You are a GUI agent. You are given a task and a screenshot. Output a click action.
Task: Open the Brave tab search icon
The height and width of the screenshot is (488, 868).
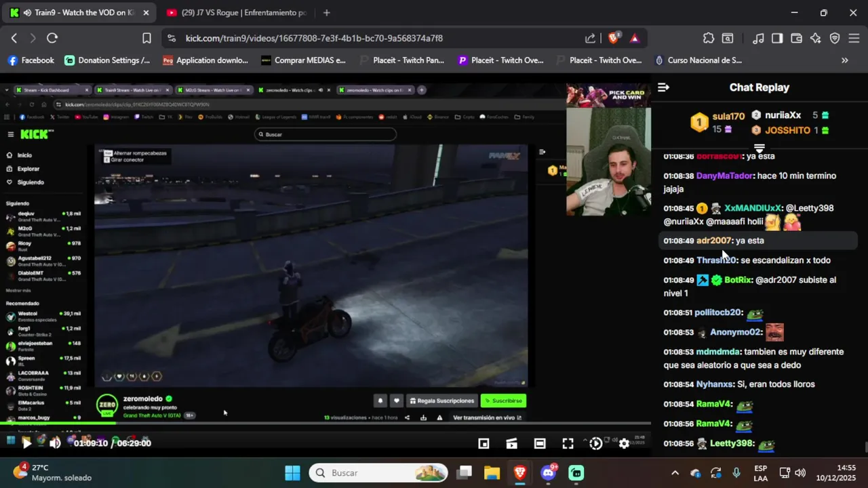click(728, 38)
